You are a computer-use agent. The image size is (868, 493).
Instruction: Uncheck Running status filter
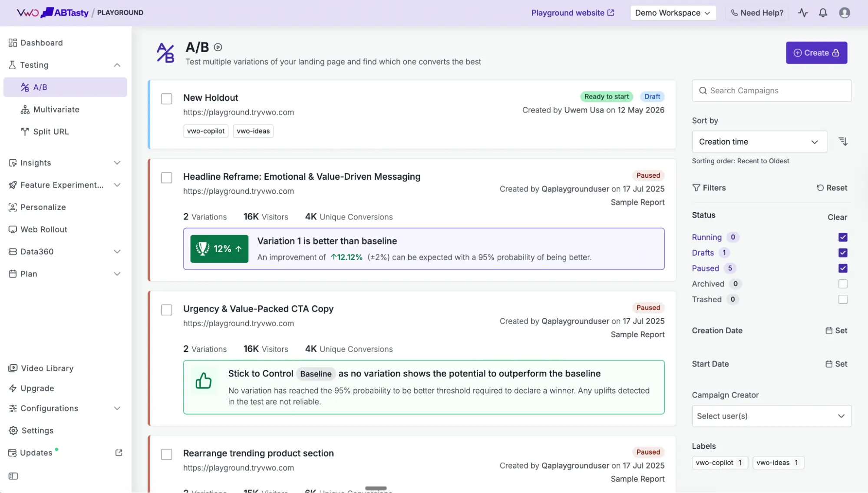(843, 237)
